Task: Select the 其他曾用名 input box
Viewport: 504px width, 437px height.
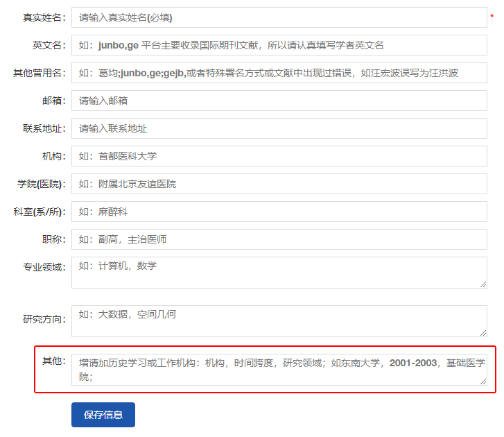Action: 279,73
